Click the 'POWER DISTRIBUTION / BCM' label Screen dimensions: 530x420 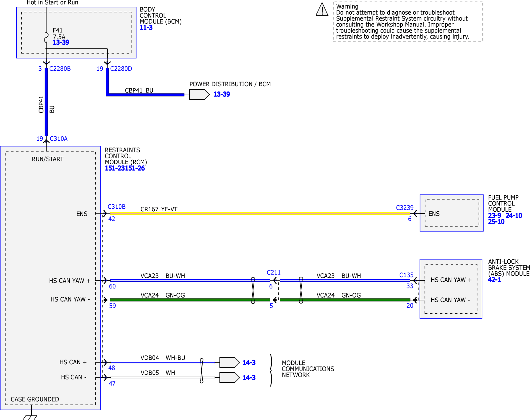(230, 84)
